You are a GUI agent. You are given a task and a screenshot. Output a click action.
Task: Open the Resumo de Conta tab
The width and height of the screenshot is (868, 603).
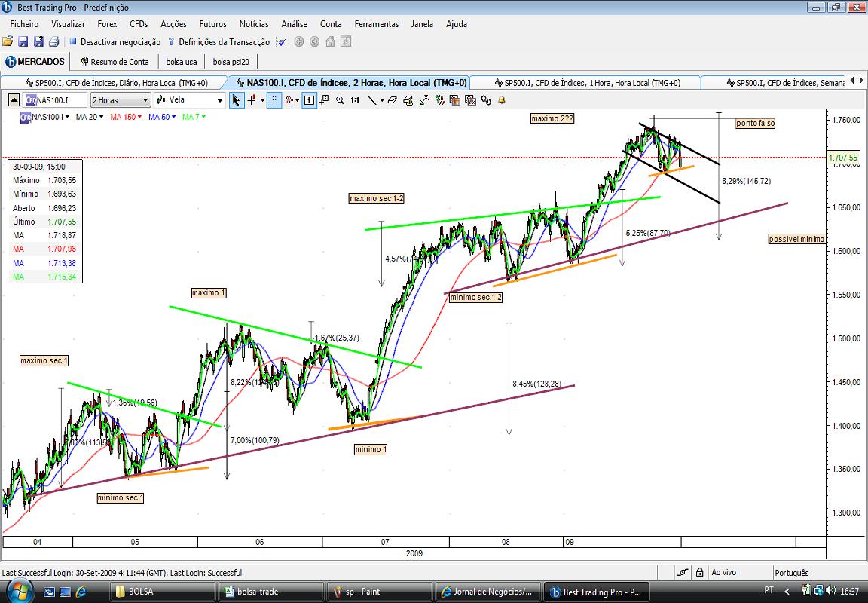[x=115, y=62]
